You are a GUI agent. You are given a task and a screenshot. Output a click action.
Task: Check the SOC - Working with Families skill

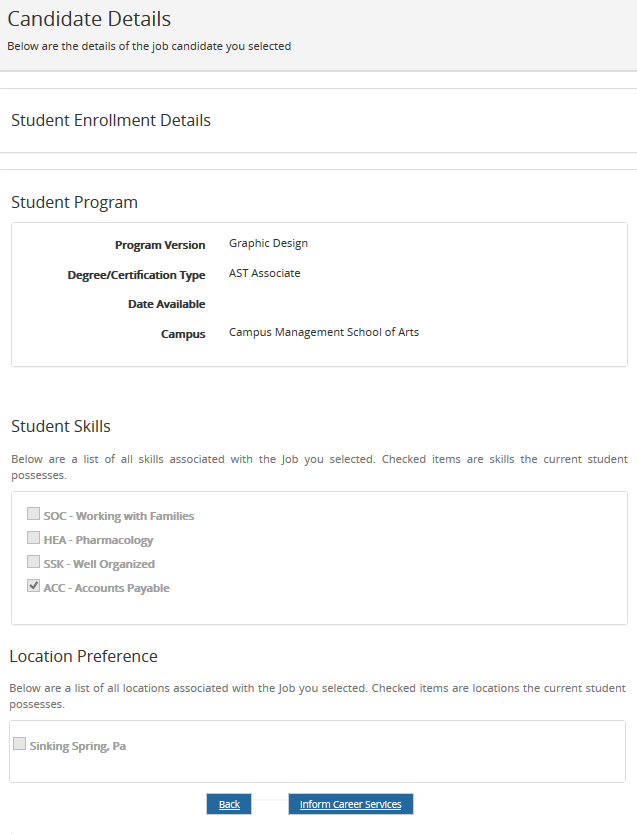pyautogui.click(x=33, y=514)
